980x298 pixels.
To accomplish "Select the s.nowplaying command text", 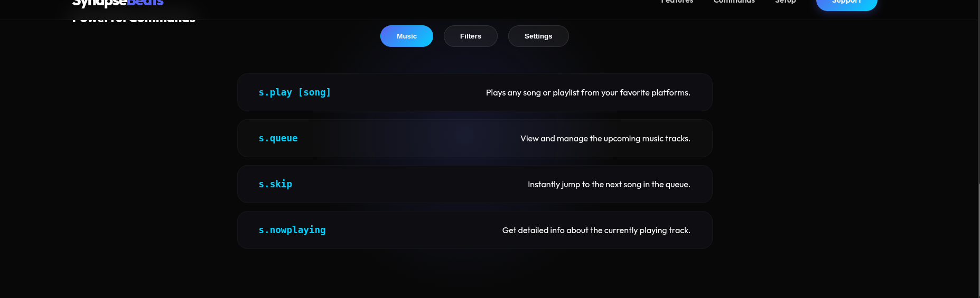I will (292, 230).
